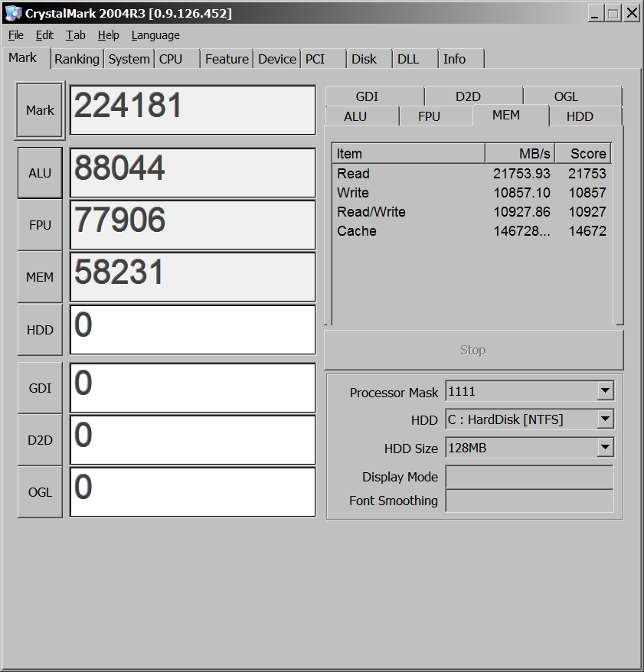This screenshot has width=644, height=672.
Task: Switch to the System tab
Action: tap(129, 59)
